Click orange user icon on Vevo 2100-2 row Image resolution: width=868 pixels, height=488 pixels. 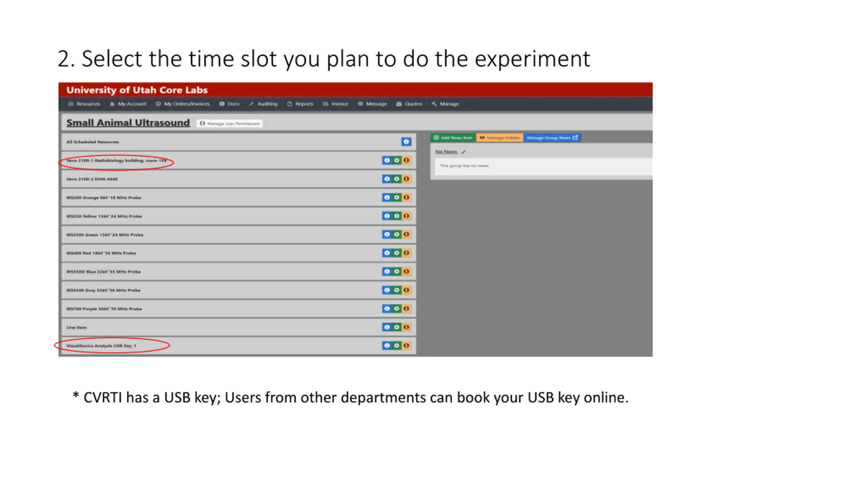406,179
